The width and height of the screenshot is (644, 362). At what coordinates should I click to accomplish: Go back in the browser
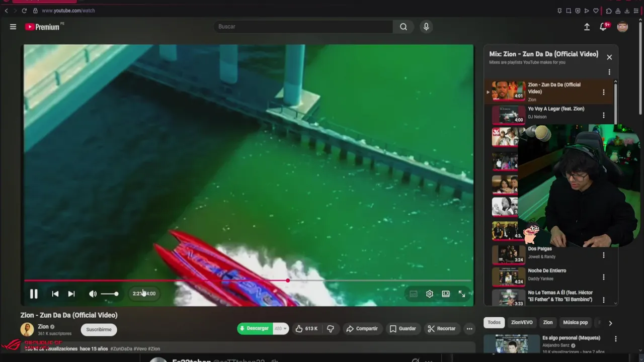click(7, 11)
